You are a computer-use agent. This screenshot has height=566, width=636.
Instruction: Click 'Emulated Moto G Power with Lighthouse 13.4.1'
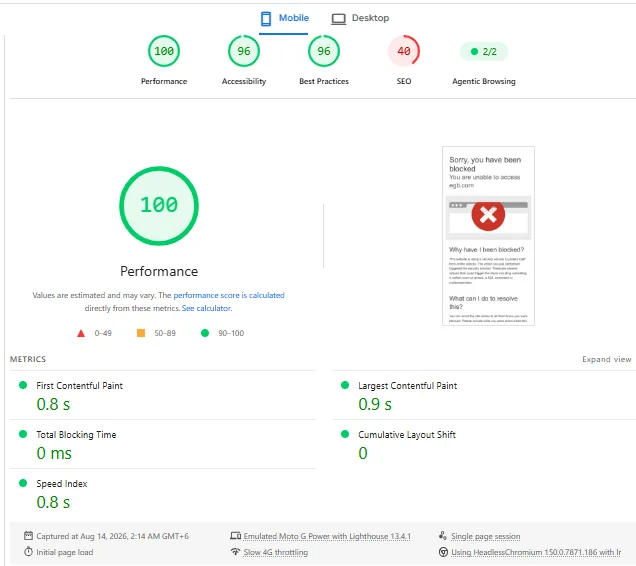point(327,536)
